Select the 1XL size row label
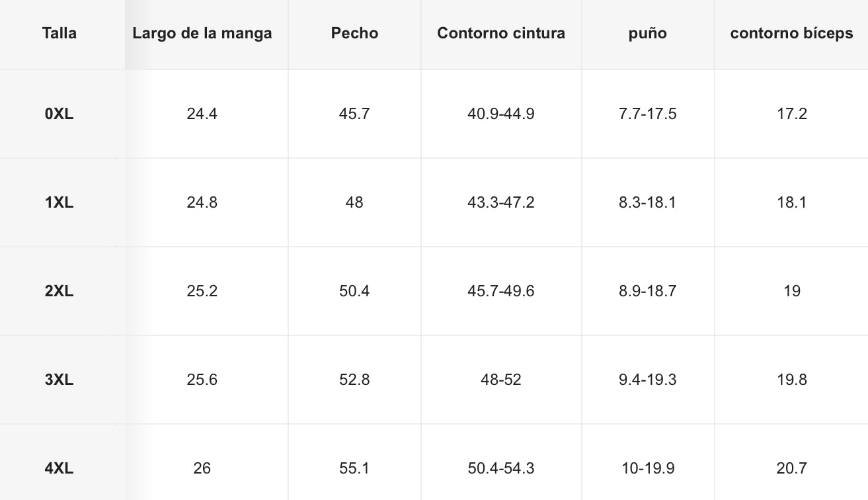This screenshot has width=868, height=500. tap(59, 202)
